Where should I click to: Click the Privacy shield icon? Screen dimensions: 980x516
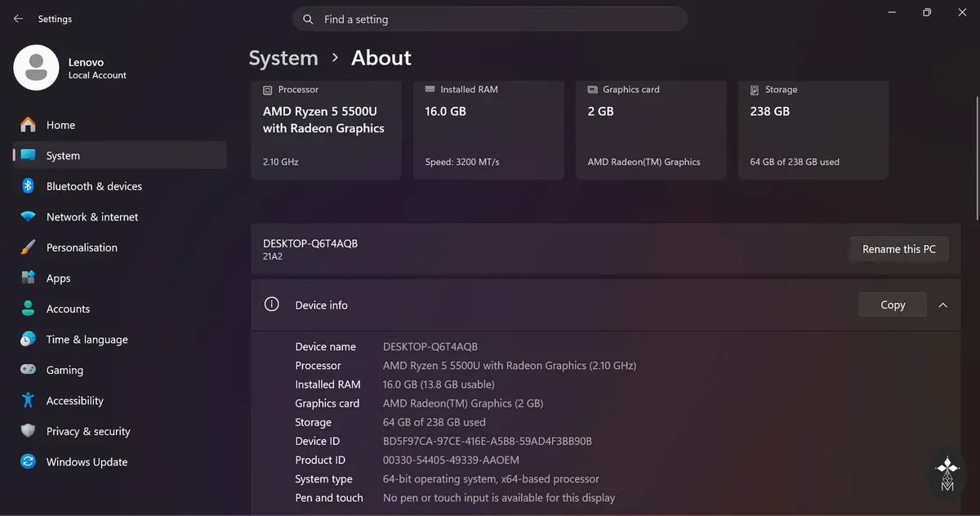point(29,431)
